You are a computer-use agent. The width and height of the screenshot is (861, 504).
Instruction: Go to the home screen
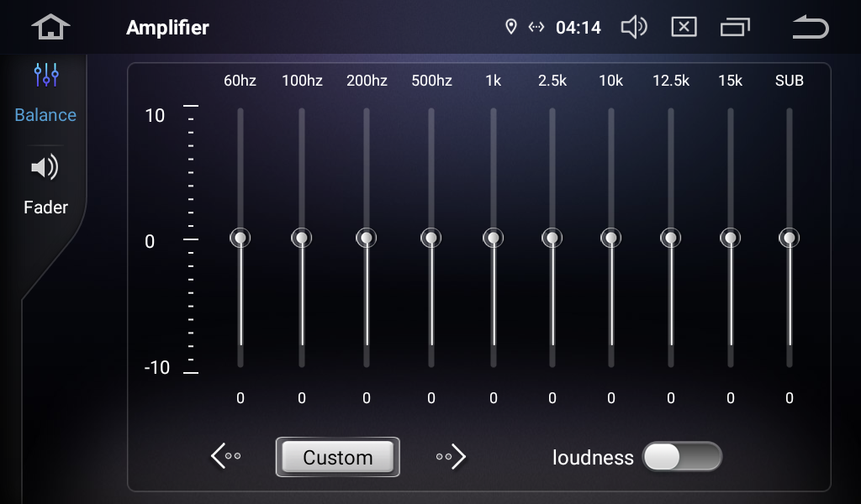50,27
